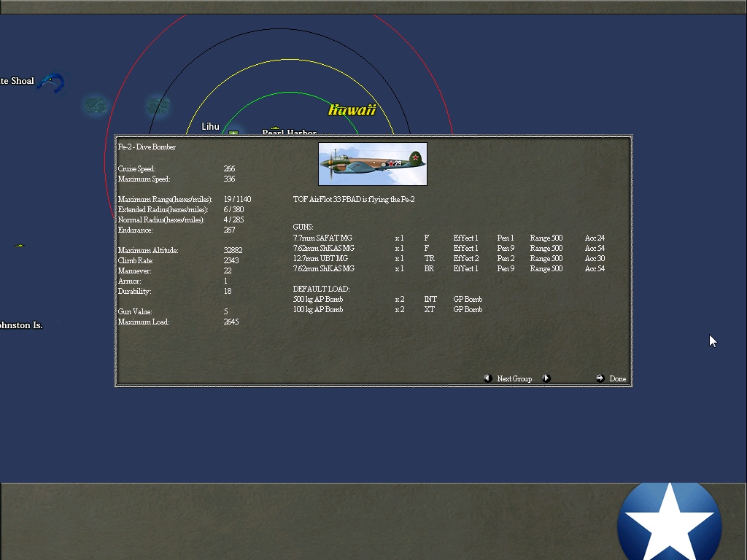Click the previous group arrow icon
This screenshot has height=560, width=747.
[x=487, y=378]
